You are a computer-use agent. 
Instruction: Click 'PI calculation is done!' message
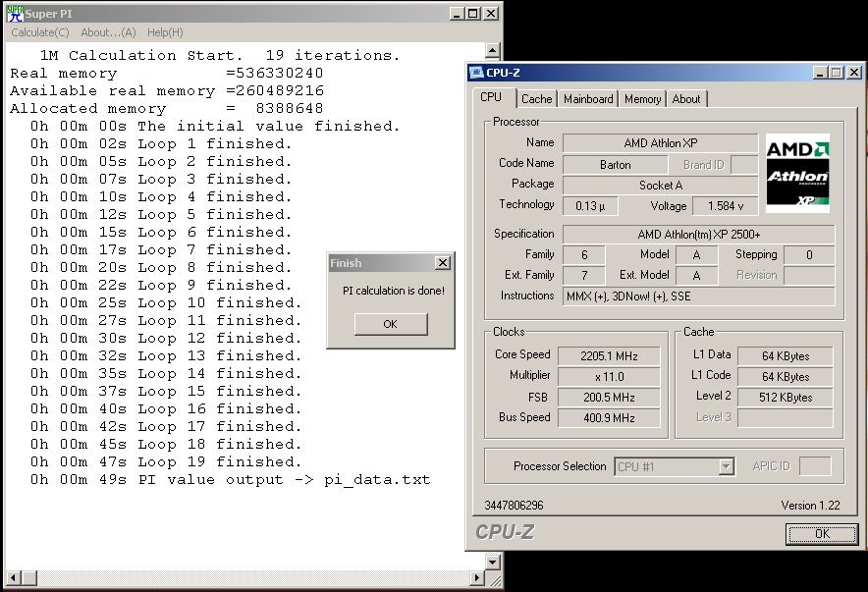tap(394, 291)
